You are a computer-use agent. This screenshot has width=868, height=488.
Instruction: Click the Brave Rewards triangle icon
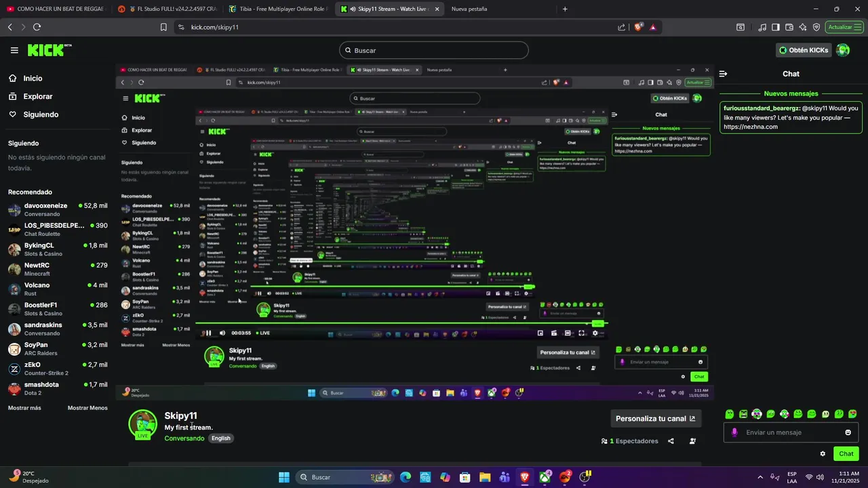pos(652,27)
